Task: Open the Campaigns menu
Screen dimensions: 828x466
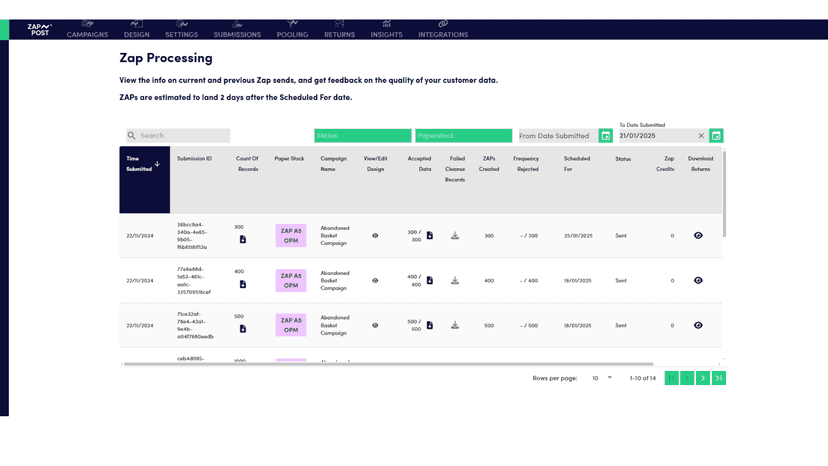Action: pyautogui.click(x=87, y=30)
